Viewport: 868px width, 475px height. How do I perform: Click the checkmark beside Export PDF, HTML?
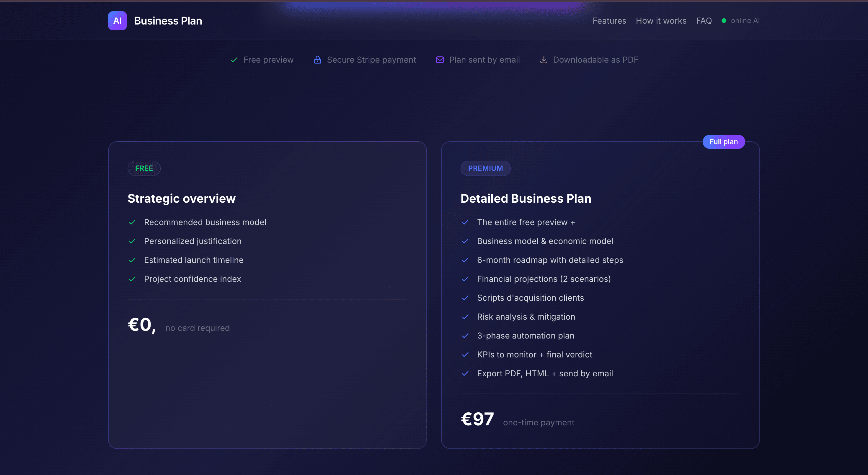(x=465, y=373)
